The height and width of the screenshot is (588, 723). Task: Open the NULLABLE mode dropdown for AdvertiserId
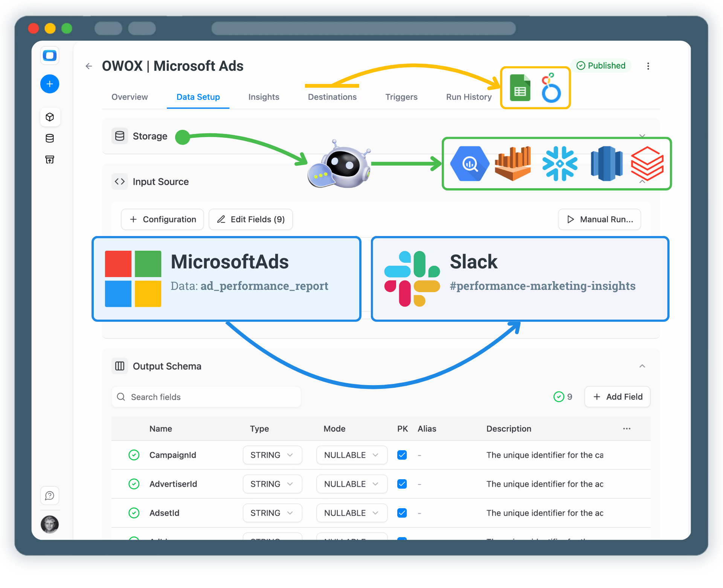point(351,484)
